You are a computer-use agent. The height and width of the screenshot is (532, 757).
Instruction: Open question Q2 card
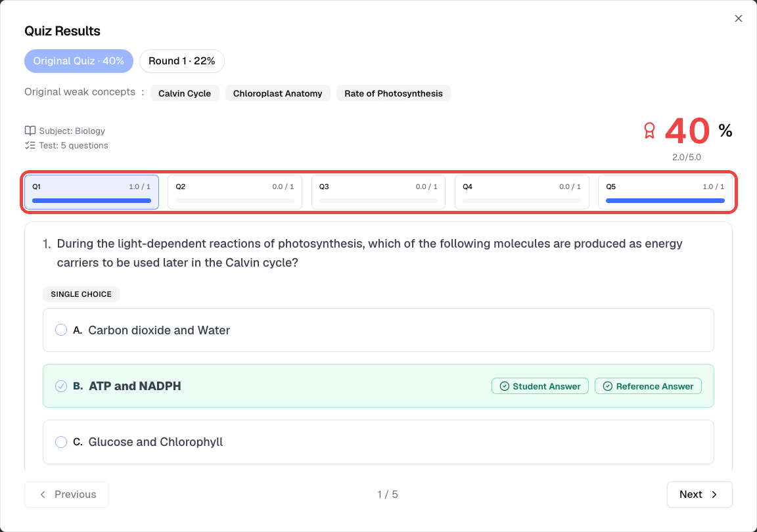pyautogui.click(x=235, y=192)
